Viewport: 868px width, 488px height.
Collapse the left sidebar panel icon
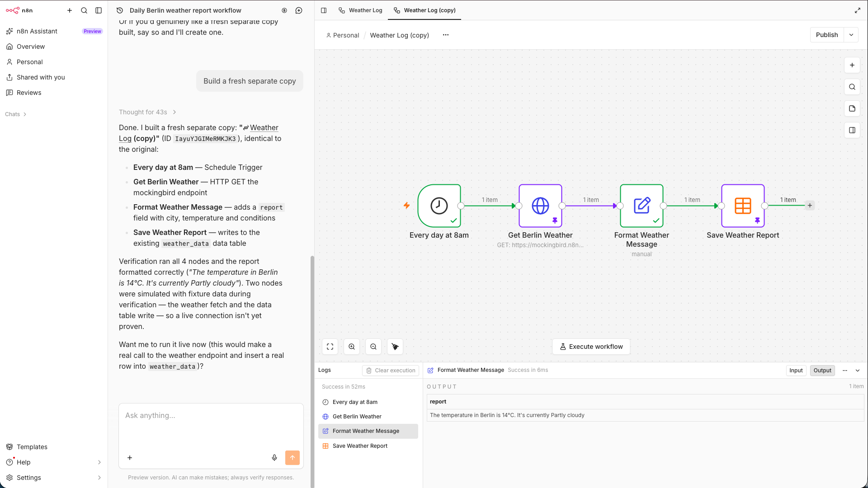99,10
